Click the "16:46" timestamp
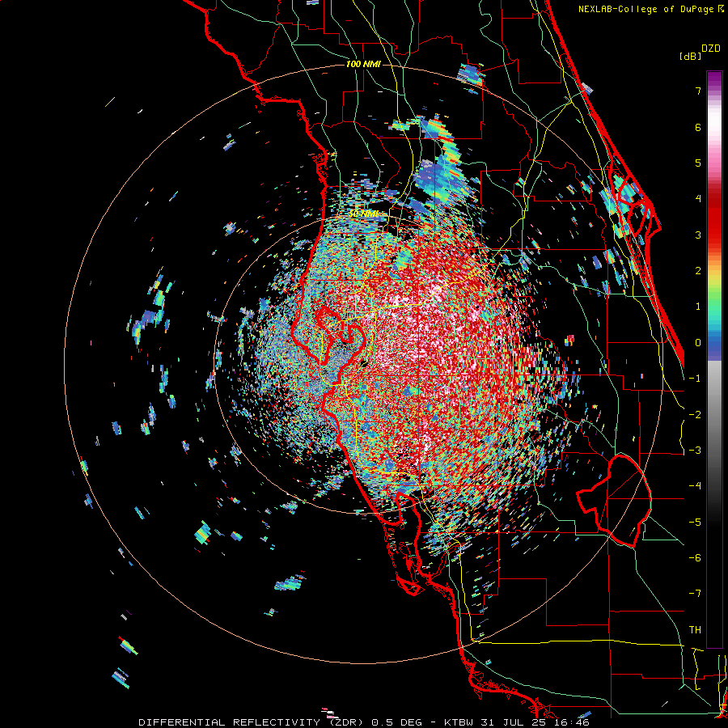This screenshot has height=728, width=728. tap(570, 722)
